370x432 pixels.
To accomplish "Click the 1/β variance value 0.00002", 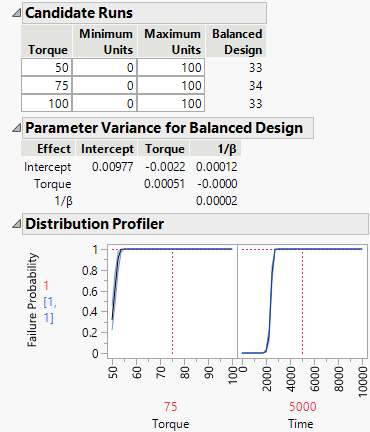I will click(217, 201).
